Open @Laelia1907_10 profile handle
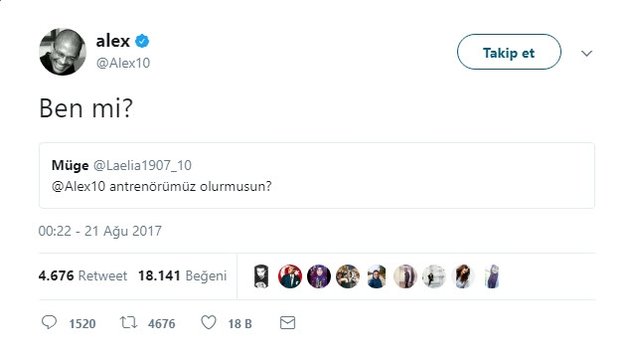 (x=142, y=165)
